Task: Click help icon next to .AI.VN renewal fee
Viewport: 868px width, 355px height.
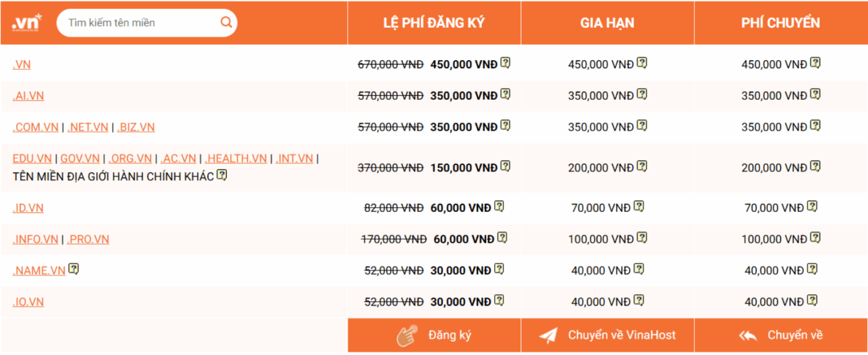Action: (x=642, y=95)
